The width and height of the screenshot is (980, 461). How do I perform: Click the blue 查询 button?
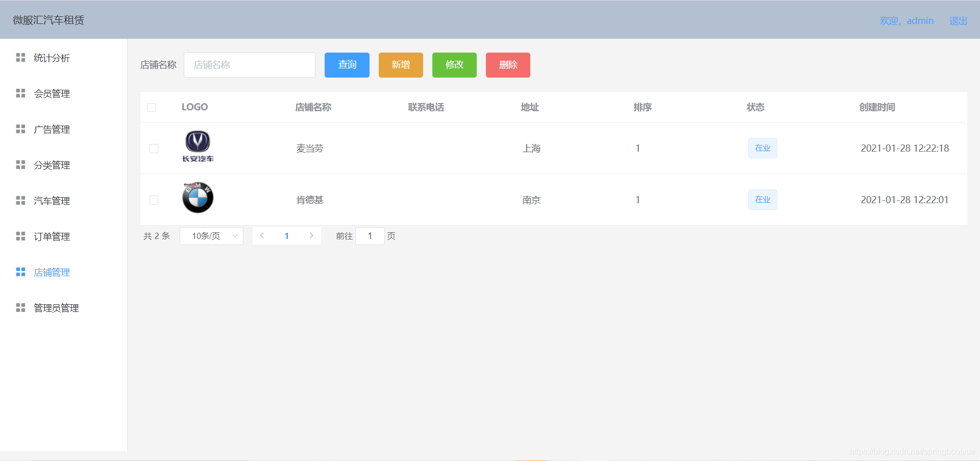[x=347, y=65]
